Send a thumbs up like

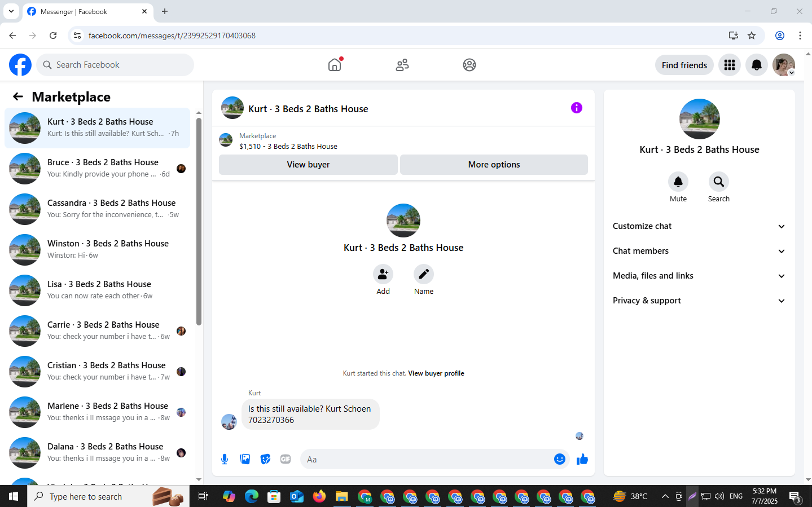582,459
